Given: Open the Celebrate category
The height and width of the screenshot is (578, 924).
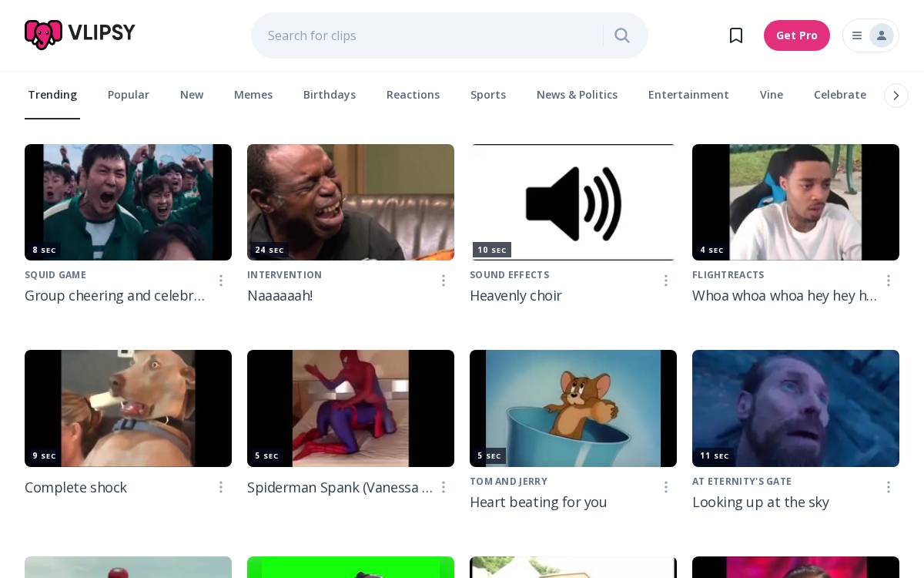Looking at the screenshot, I should tap(840, 95).
